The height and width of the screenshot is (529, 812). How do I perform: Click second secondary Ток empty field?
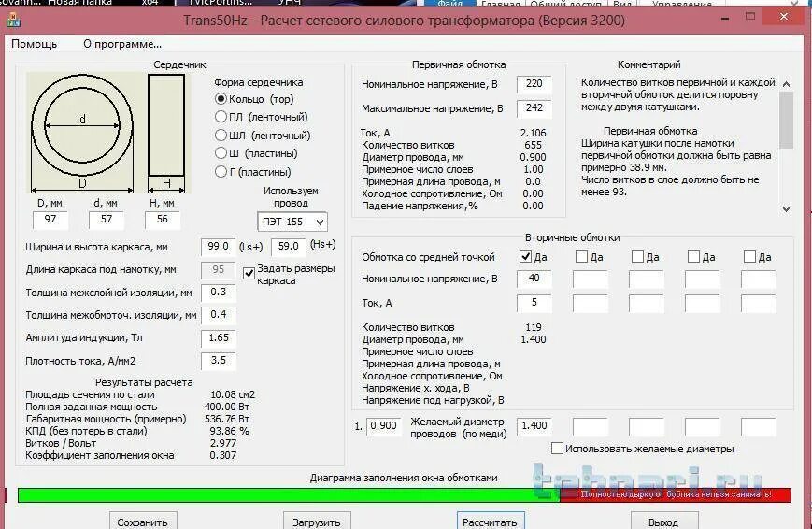click(x=591, y=304)
